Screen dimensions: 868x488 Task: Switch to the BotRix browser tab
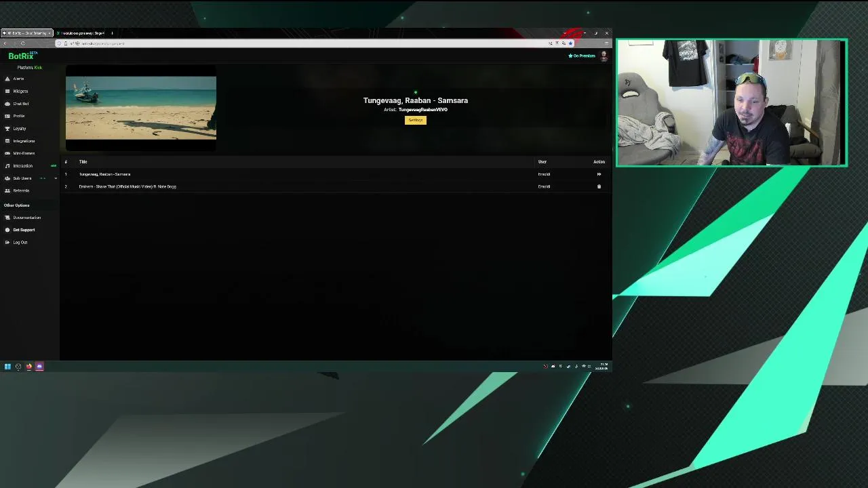click(26, 33)
